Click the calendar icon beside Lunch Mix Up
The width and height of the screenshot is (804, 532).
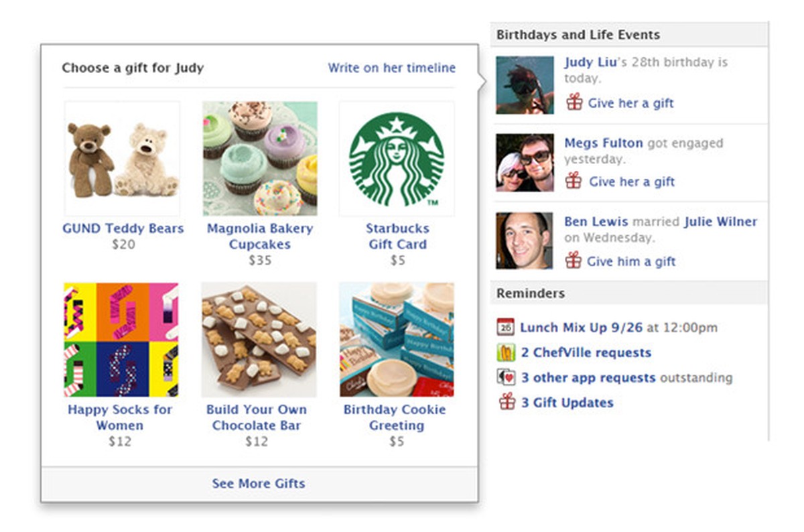point(505,327)
